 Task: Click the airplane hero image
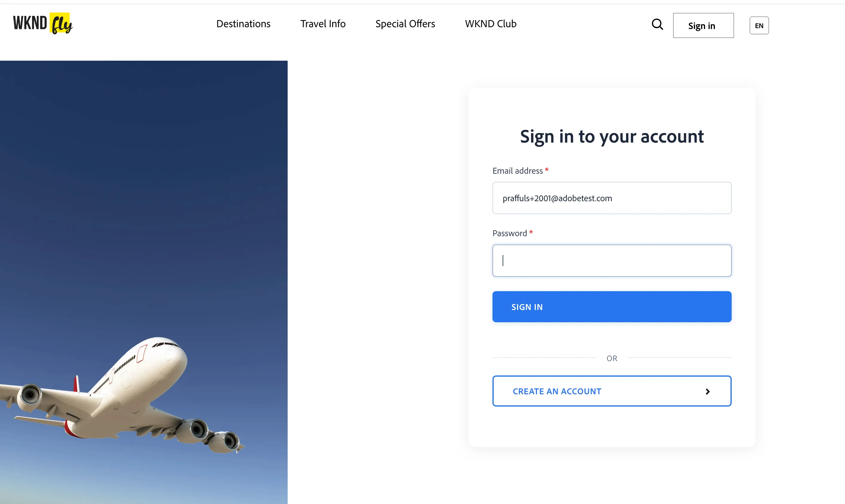point(144,282)
